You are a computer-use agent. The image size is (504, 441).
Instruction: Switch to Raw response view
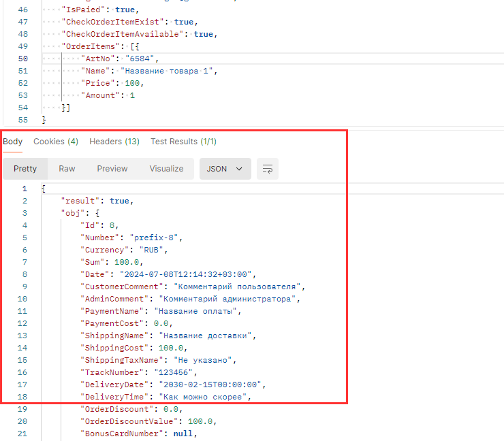67,169
